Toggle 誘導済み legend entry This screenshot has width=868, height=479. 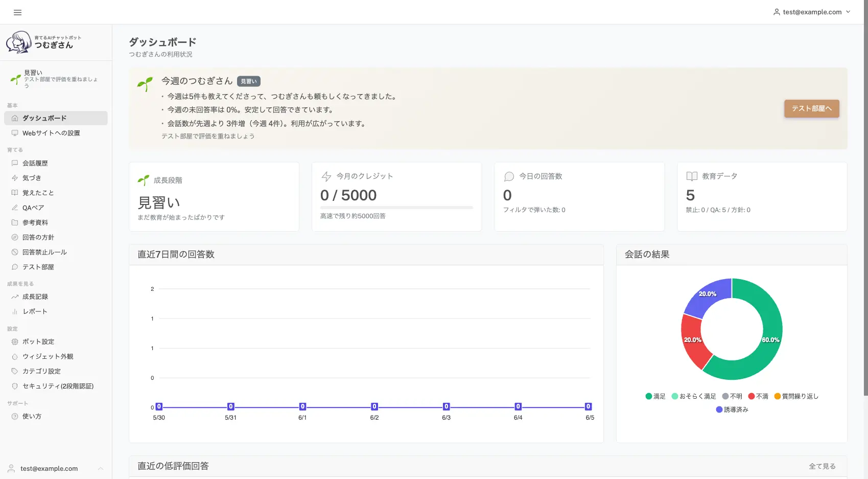[x=732, y=409]
